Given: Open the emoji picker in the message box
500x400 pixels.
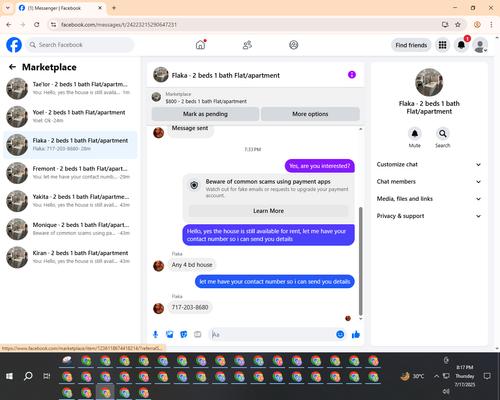Looking at the screenshot, I should pyautogui.click(x=340, y=334).
